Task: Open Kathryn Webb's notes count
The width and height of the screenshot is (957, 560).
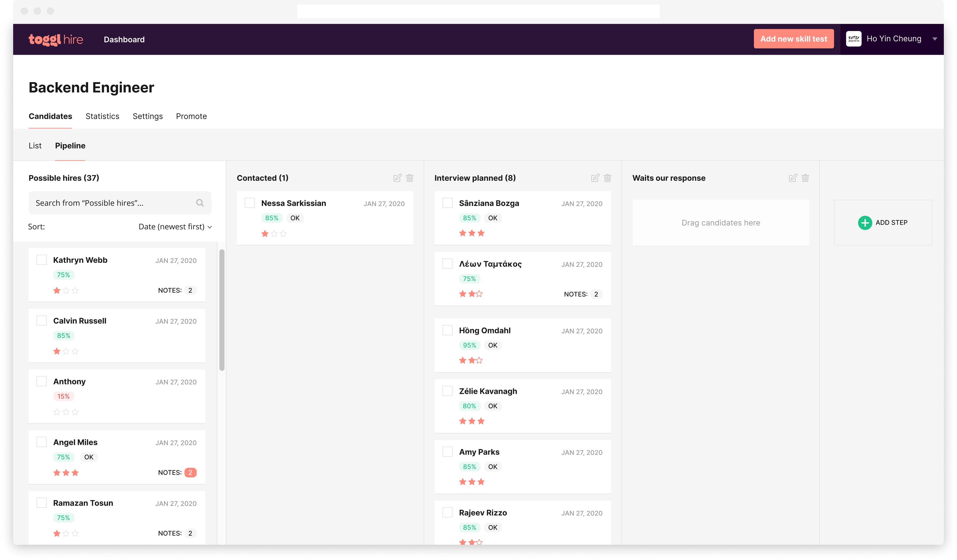Action: point(190,290)
